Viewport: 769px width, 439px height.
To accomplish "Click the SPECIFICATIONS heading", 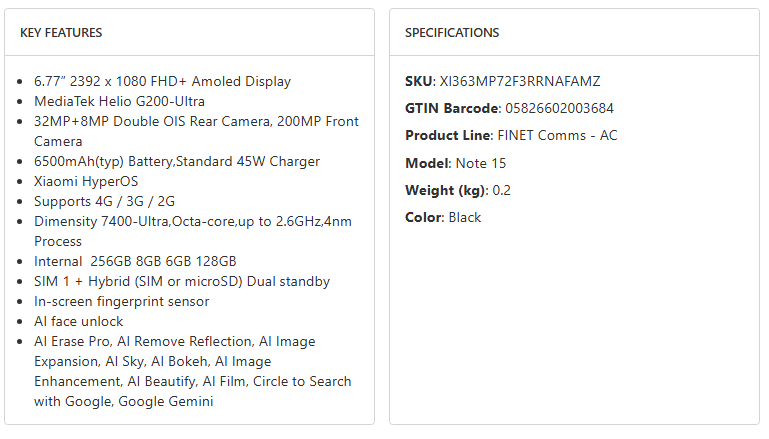I will coord(452,33).
